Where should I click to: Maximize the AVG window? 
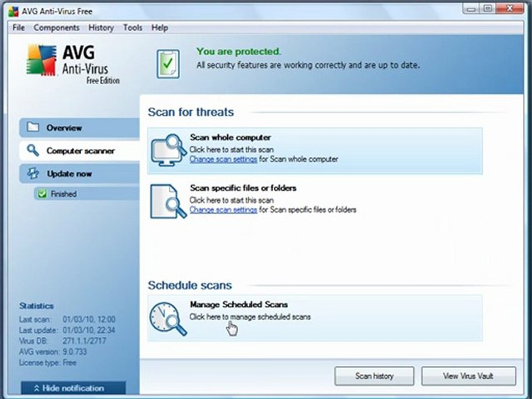click(488, 9)
